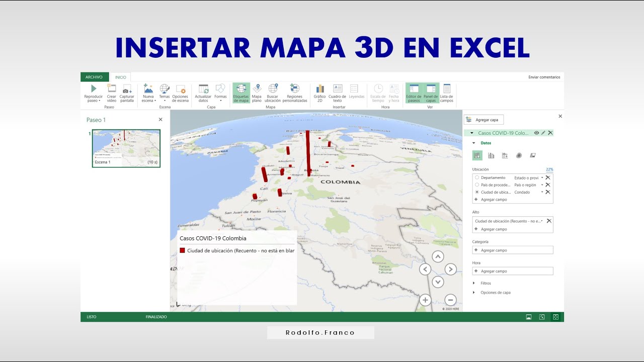Insert a Cuadro de texto
This screenshot has width=644, height=362.
click(x=337, y=94)
